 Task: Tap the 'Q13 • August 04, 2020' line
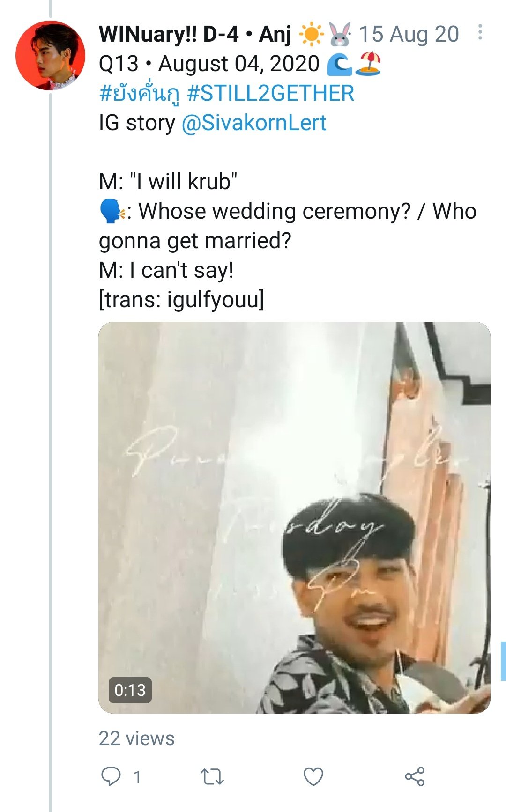209,64
